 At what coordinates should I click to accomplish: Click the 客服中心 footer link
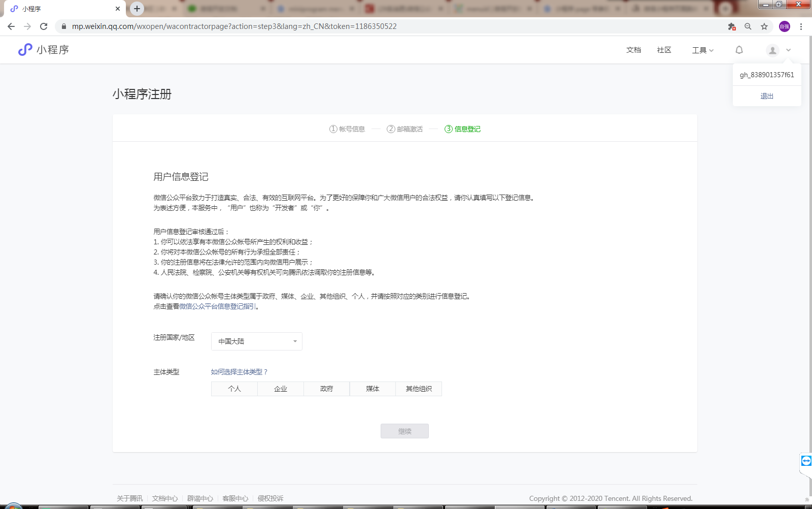(x=235, y=498)
